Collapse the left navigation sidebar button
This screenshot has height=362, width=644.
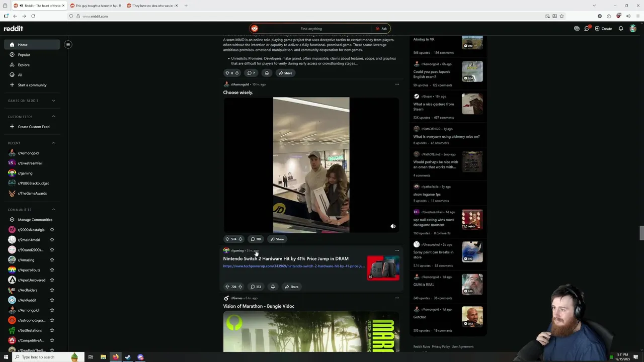(68, 44)
